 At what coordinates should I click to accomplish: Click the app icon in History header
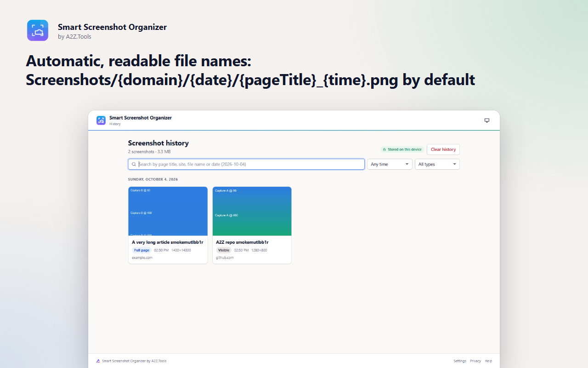tap(101, 121)
